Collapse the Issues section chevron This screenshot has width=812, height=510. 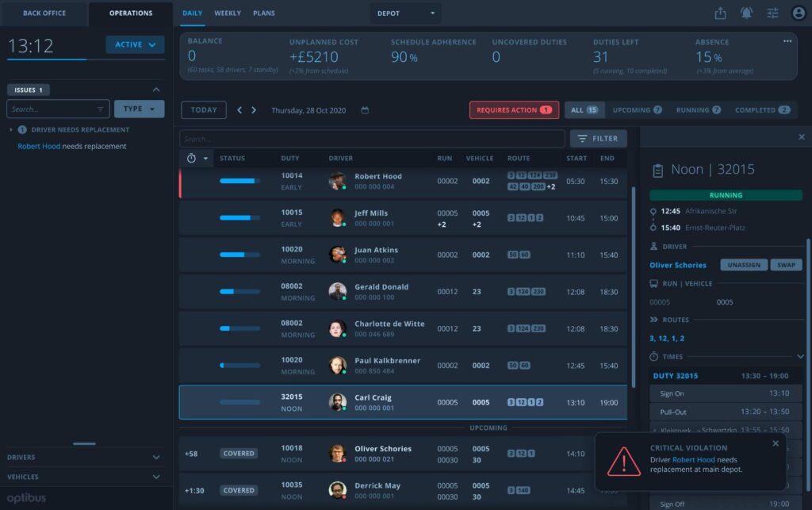point(156,90)
